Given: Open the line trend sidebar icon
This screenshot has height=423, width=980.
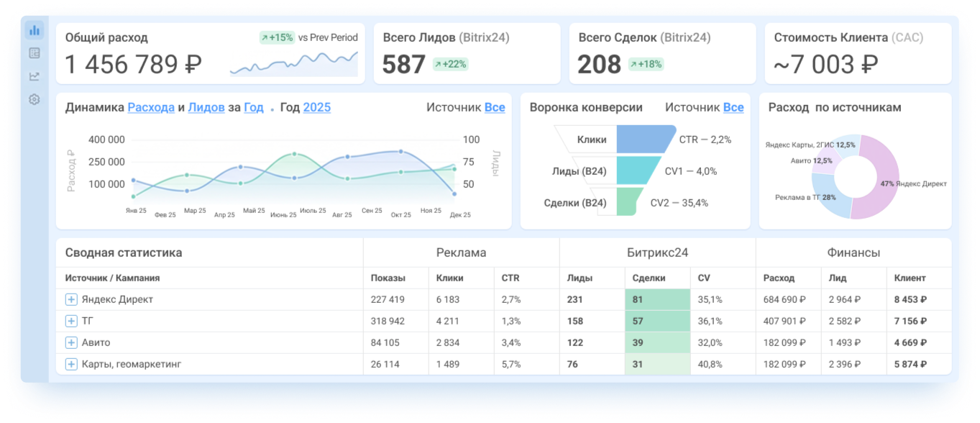Looking at the screenshot, I should click(x=35, y=76).
